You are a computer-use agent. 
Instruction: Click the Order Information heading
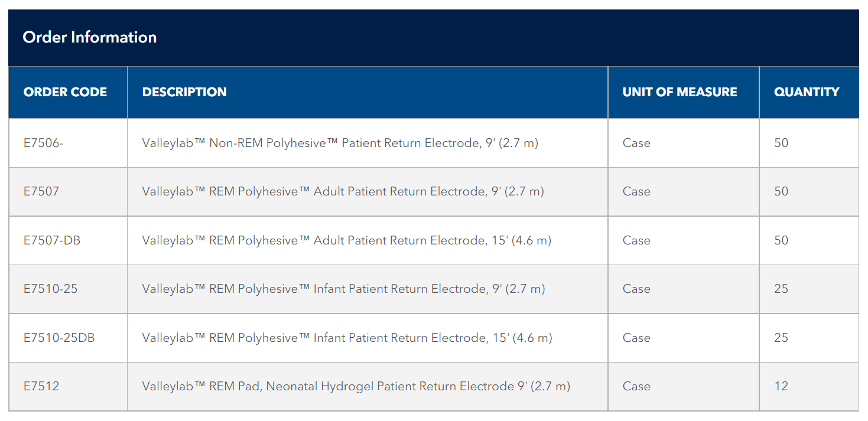89,37
